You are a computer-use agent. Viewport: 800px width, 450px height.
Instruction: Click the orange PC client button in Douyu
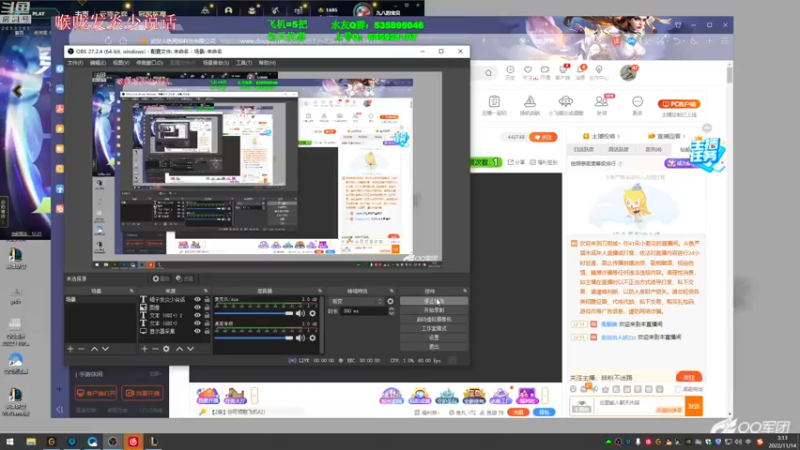pos(679,104)
